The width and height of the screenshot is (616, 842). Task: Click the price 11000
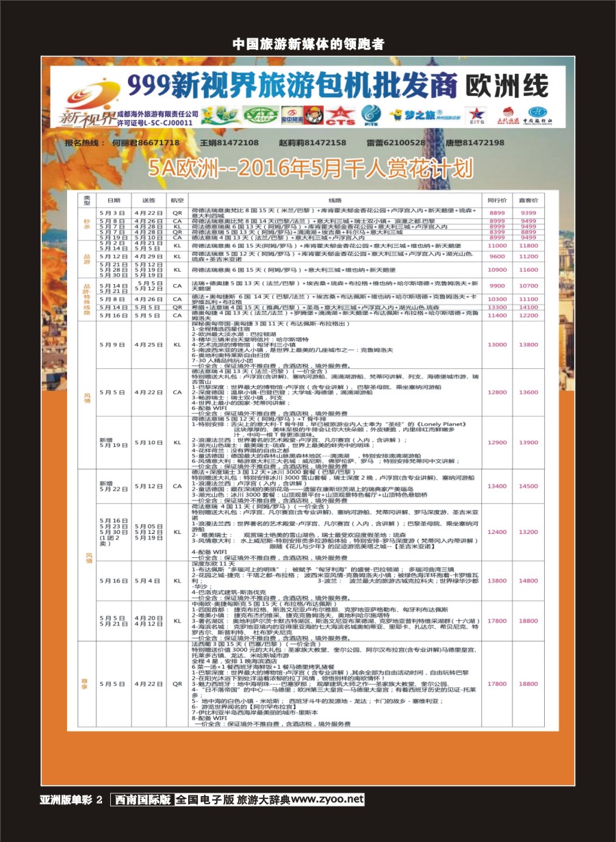(497, 245)
